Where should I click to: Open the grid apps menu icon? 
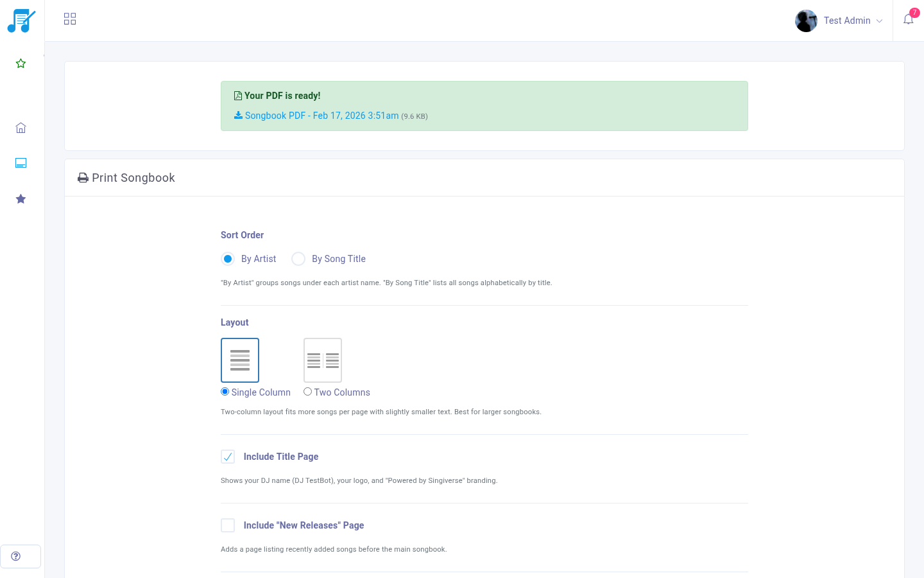point(70,19)
